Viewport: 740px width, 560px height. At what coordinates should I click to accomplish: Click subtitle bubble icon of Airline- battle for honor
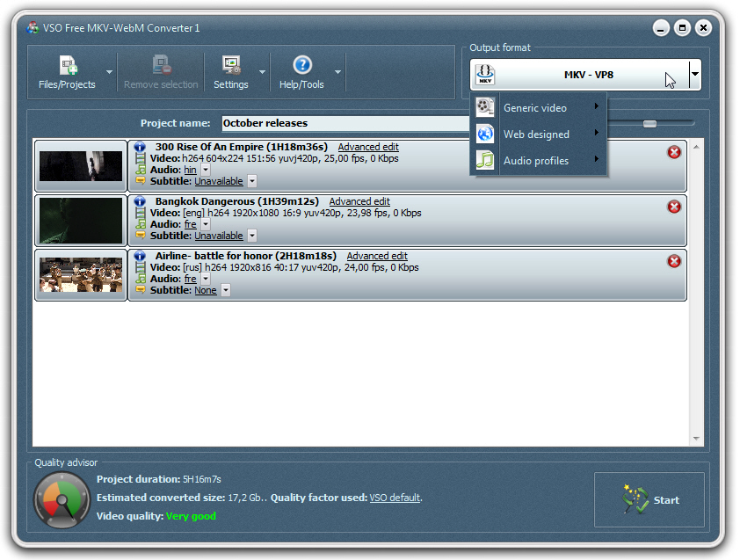pos(140,289)
